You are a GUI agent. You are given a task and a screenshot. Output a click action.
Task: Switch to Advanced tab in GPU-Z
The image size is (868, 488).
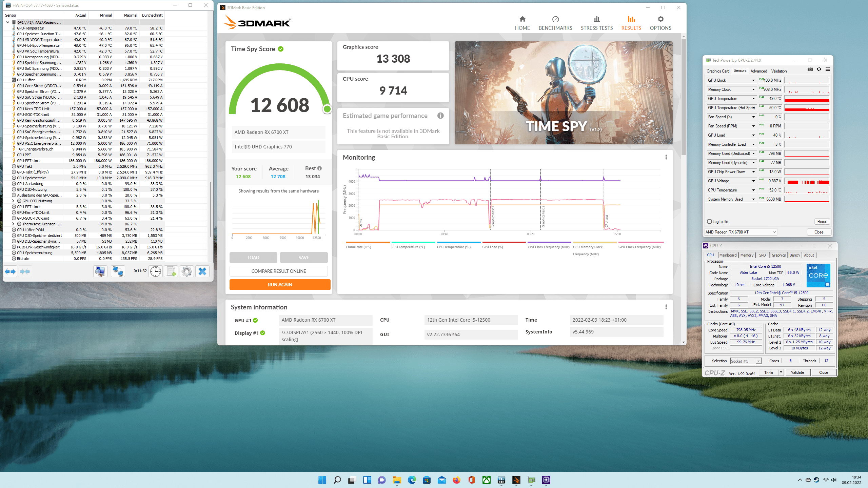click(758, 71)
